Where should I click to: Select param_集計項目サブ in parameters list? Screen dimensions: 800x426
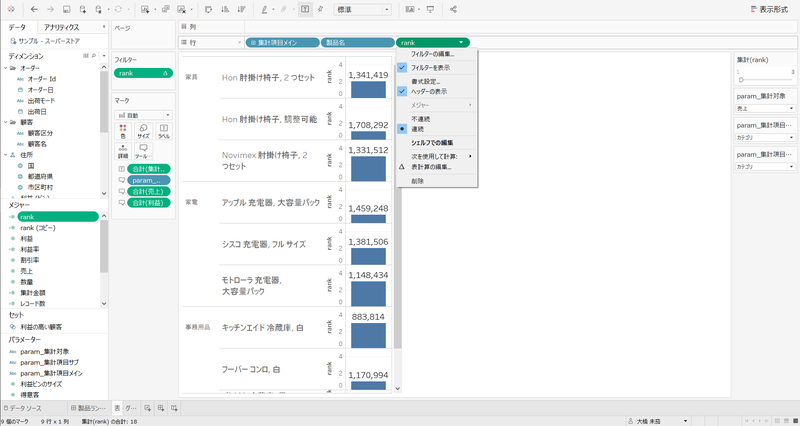[x=49, y=362]
